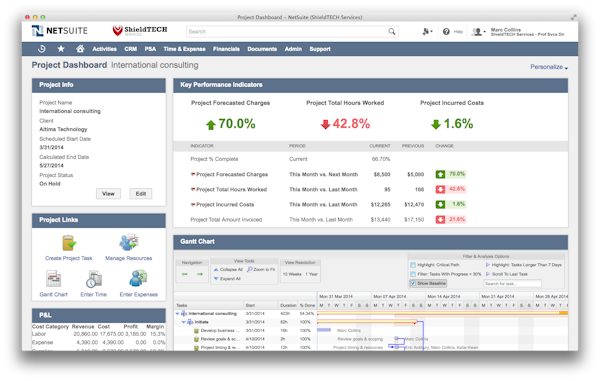Open the Admin menu
This screenshot has height=381, width=600.
[293, 49]
